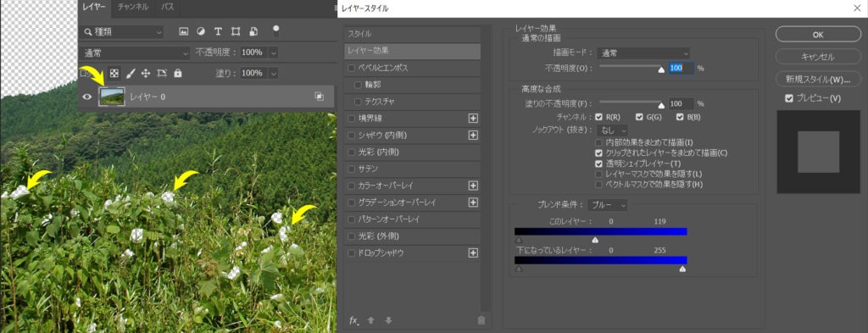
Task: Click the trash icon to delete the effect
Action: [481, 320]
